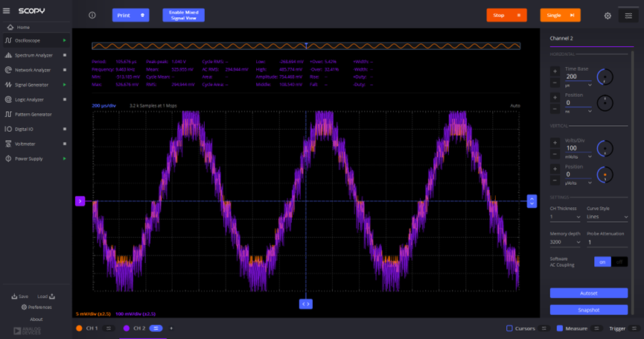This screenshot has width=644, height=339.
Task: Click Enable Mixed Signal View button
Action: pyautogui.click(x=183, y=15)
